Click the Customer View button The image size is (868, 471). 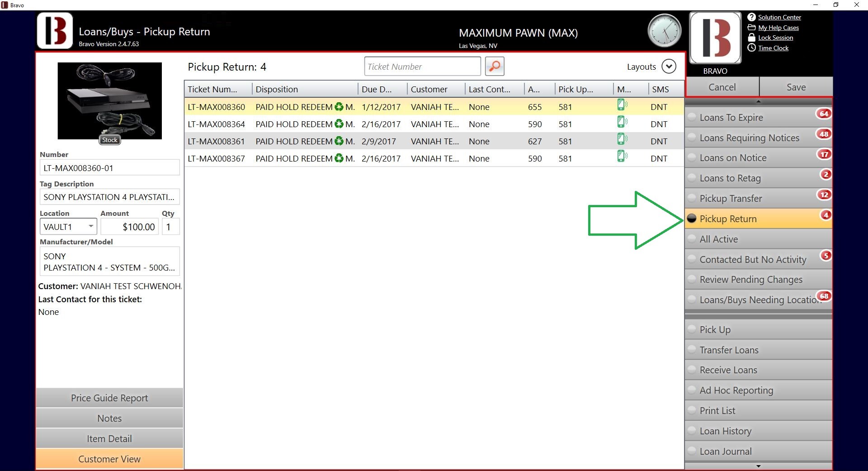point(109,459)
